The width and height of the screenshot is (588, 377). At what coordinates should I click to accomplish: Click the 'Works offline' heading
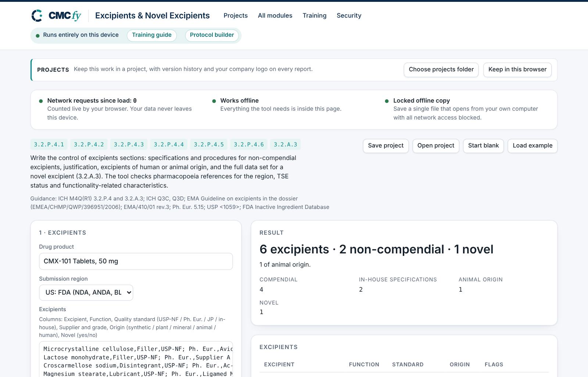coord(240,100)
